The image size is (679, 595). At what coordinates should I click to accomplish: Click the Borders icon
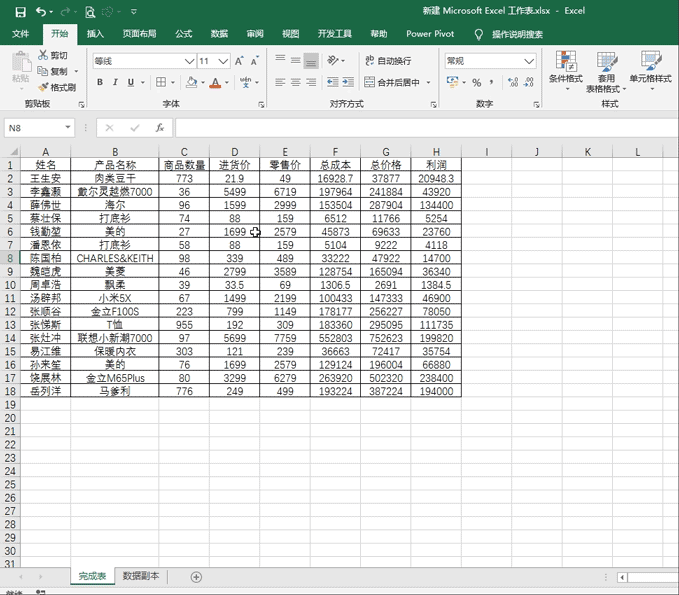point(161,82)
